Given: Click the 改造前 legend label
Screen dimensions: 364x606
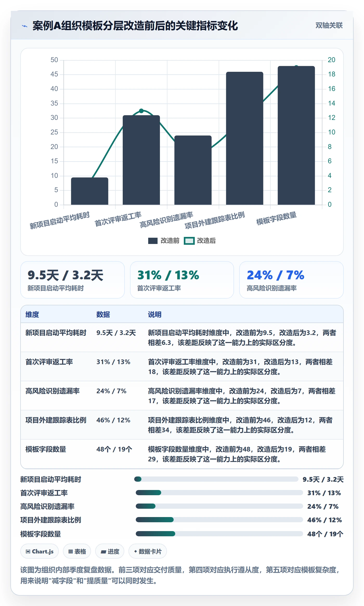Looking at the screenshot, I should coord(170,241).
